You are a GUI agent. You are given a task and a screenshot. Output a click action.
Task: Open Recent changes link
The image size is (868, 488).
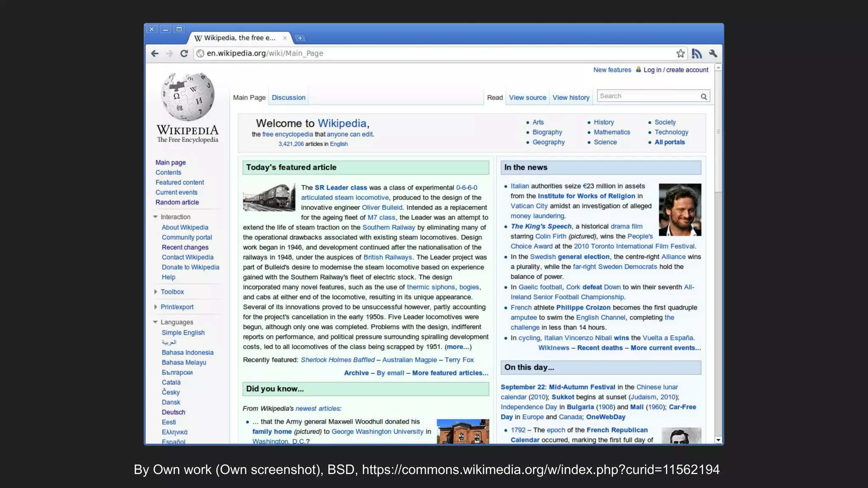point(185,247)
